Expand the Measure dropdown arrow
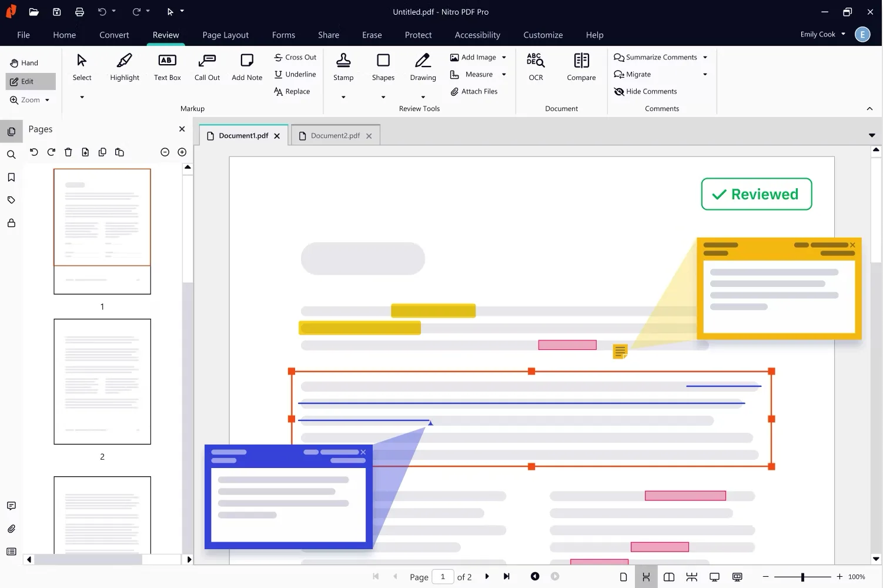883x588 pixels. tap(504, 75)
